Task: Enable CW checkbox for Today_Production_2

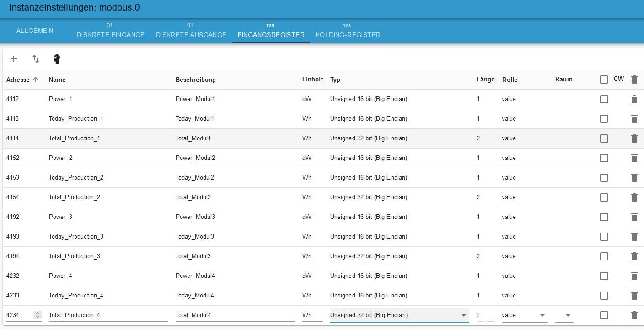Action: coord(604,178)
